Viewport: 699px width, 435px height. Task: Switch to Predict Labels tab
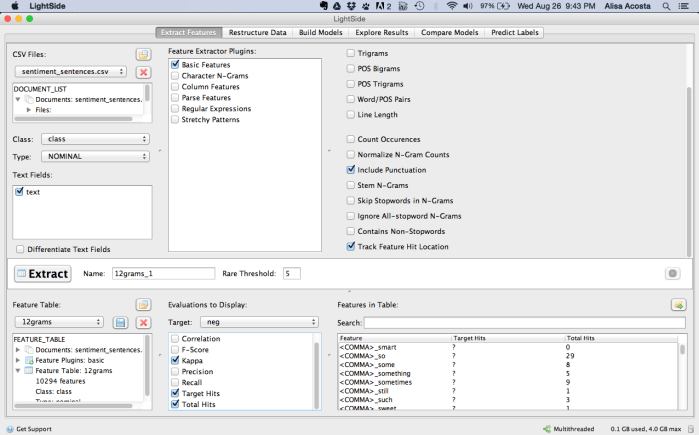(514, 33)
